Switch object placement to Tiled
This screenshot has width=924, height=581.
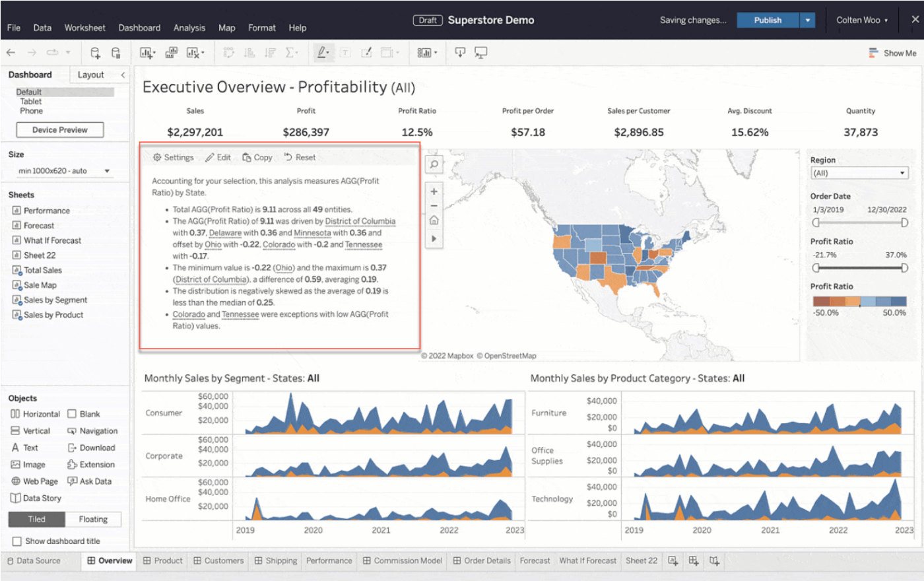(37, 520)
